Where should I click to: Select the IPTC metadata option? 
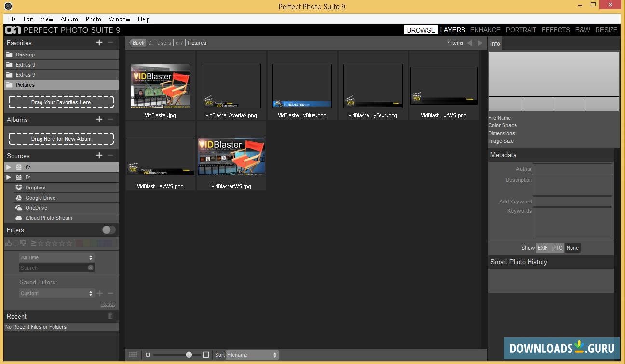click(x=557, y=248)
